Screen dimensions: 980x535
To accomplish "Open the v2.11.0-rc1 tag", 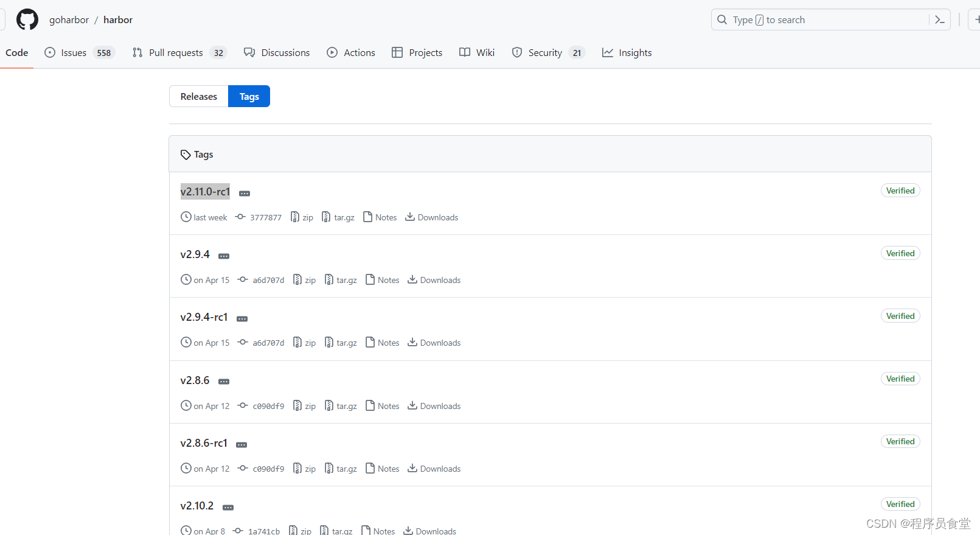I will 205,191.
